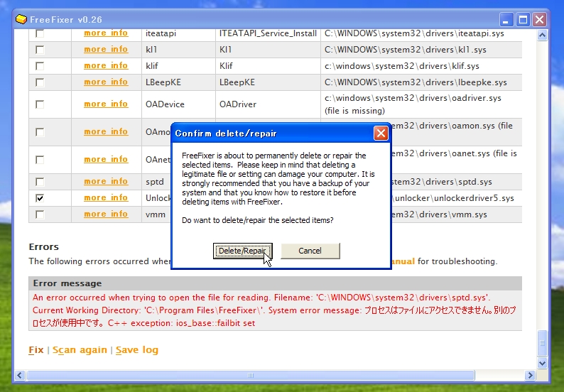Check the oamon.sys row checkbox

tap(40, 132)
